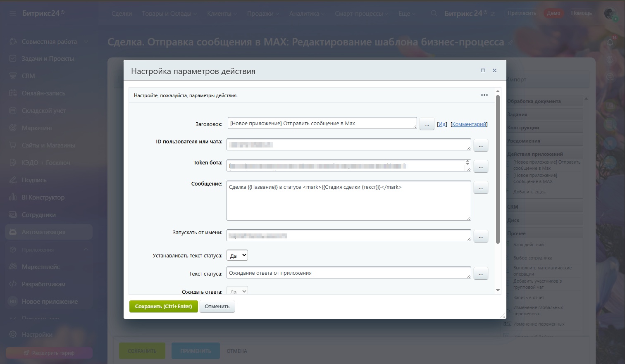Maximize the Настройка параметров действия dialog
625x364 pixels.
[483, 71]
